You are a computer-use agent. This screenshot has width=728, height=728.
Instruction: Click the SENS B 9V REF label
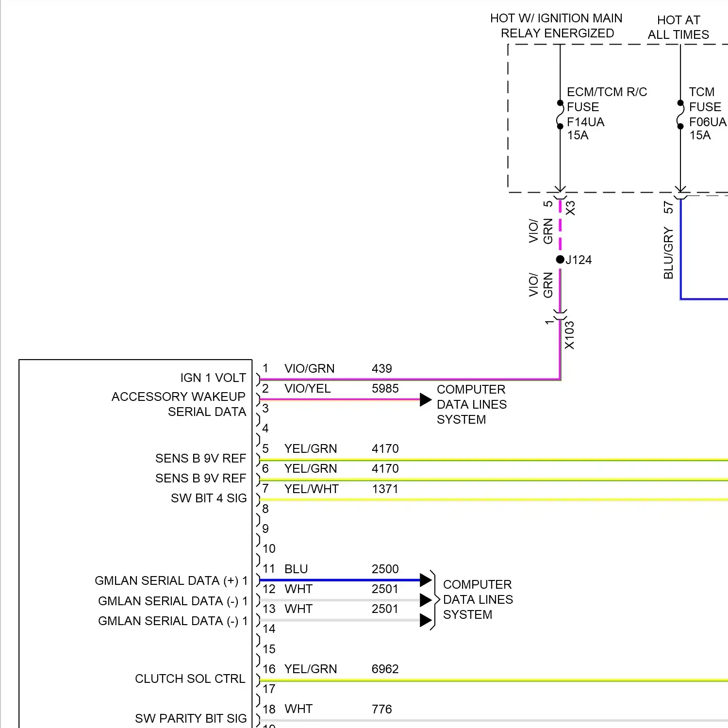(200, 458)
